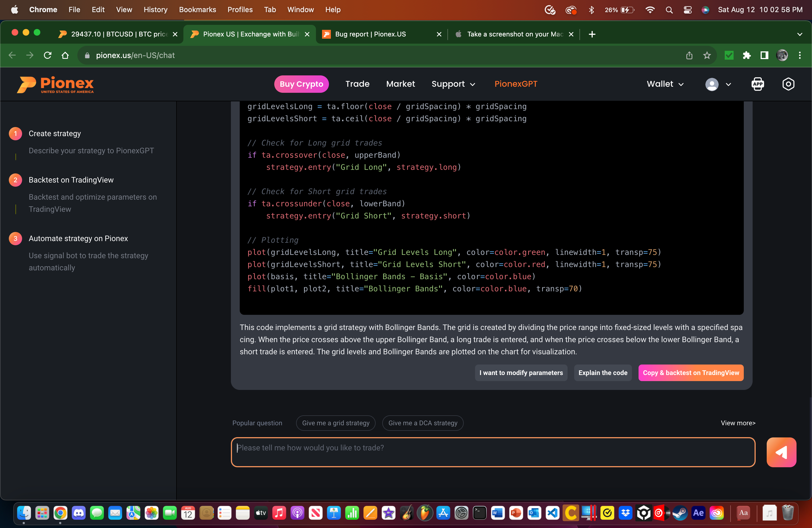Open Siri from the menu bar

point(705,10)
